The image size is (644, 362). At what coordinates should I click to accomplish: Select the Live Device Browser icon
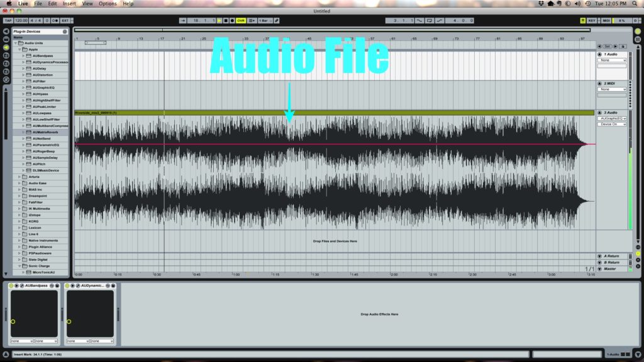6,40
